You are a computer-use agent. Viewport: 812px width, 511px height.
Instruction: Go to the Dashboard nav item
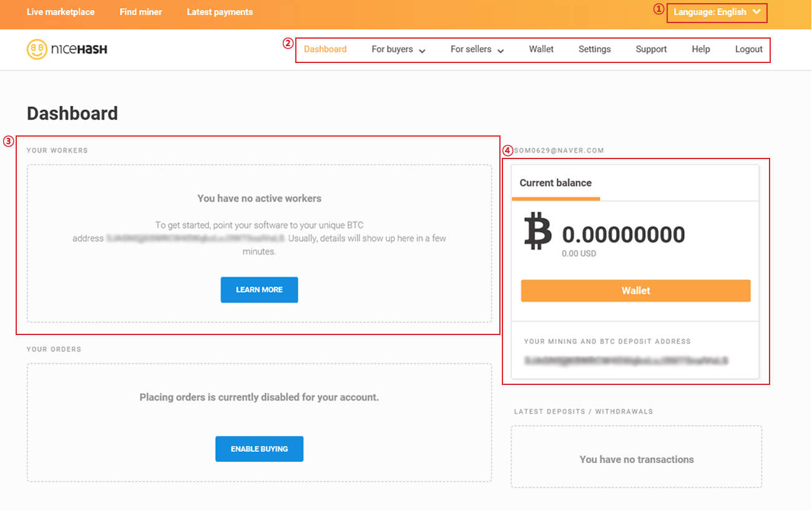pyautogui.click(x=325, y=49)
